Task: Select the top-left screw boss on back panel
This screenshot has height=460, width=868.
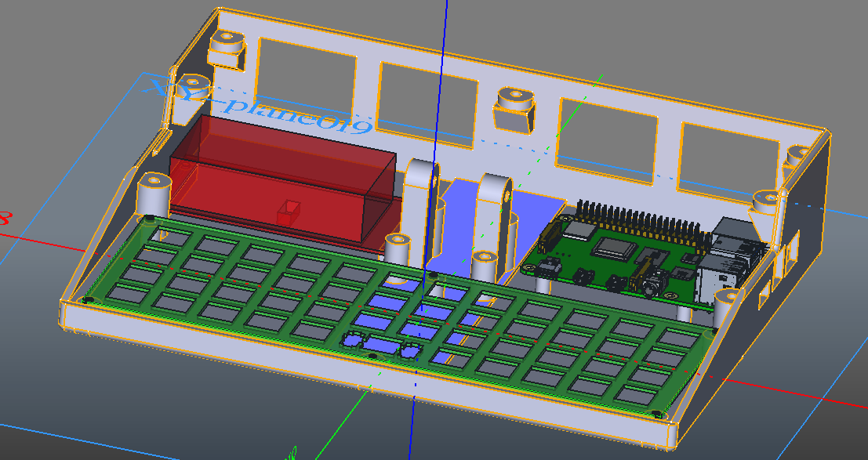Action: (x=227, y=50)
